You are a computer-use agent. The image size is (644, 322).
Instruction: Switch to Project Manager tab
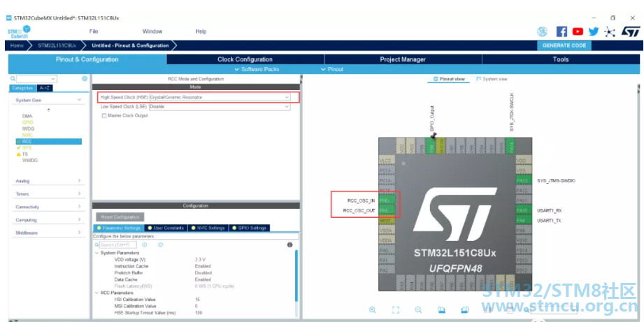point(403,59)
